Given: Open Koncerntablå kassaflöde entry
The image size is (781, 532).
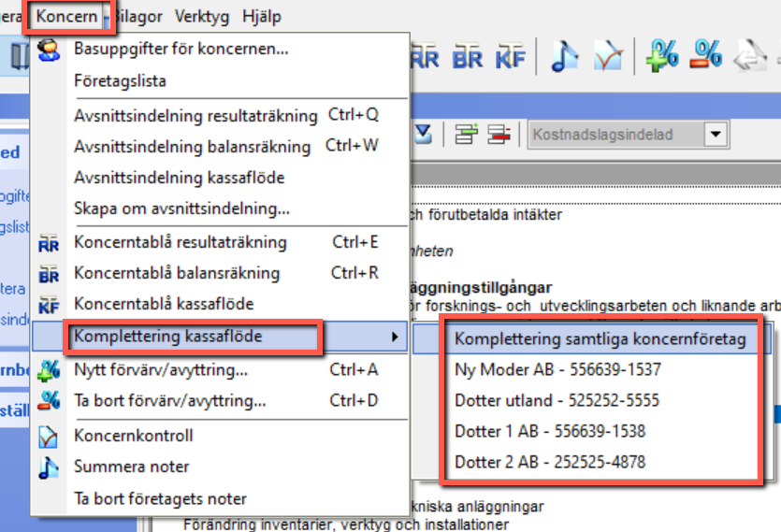Looking at the screenshot, I should 219,304.
